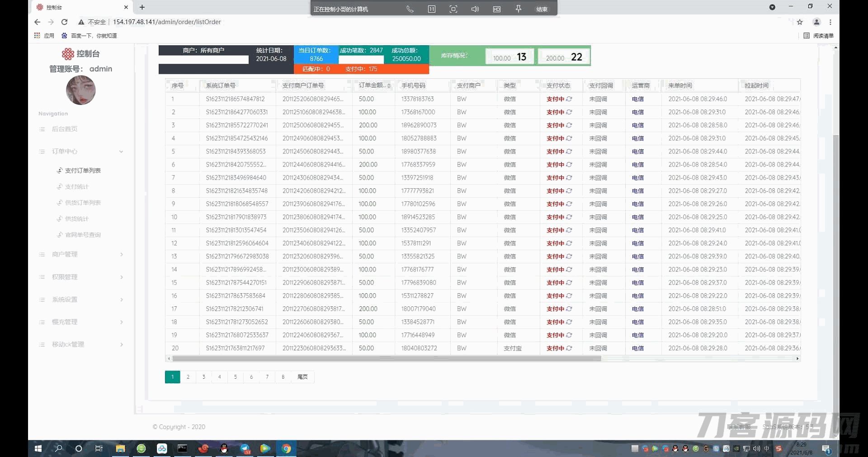Toggle the speaker icon in remote control bar
The width and height of the screenshot is (868, 457).
(475, 9)
